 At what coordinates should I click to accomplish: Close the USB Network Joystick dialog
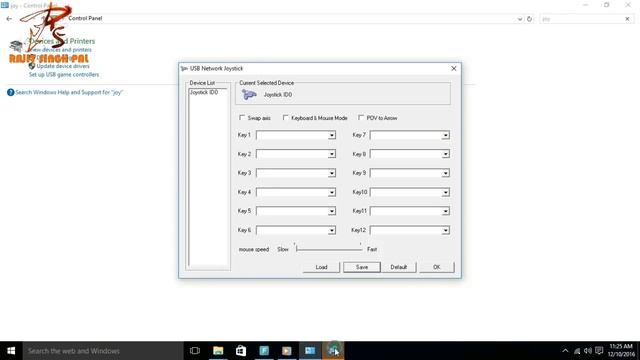tap(454, 69)
